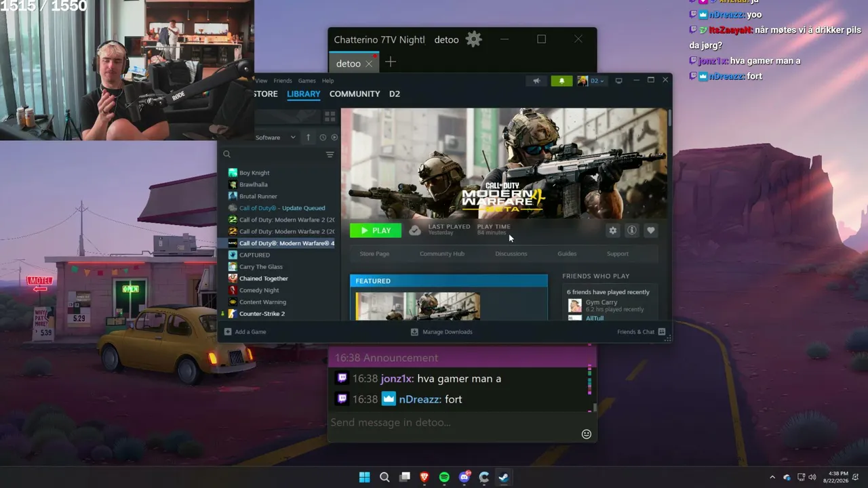The image size is (868, 488).
Task: Open Steam news megaphone icon
Action: 536,81
